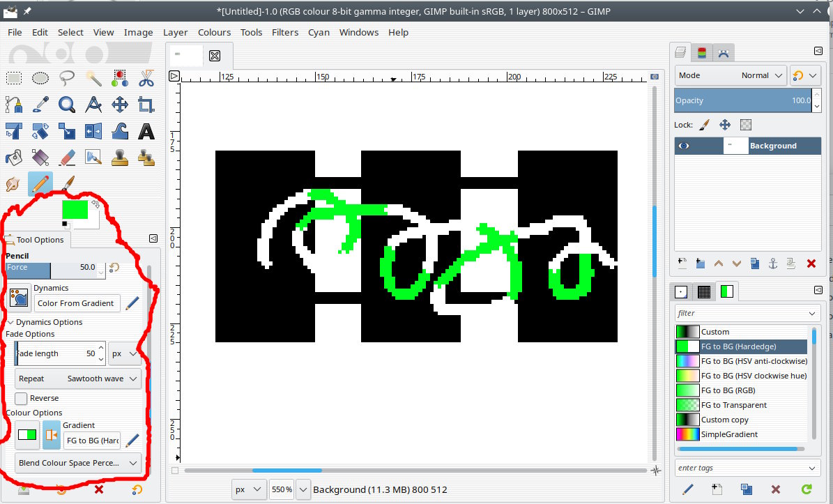Create a new layer button
Image resolution: width=833 pixels, height=504 pixels.
682,263
